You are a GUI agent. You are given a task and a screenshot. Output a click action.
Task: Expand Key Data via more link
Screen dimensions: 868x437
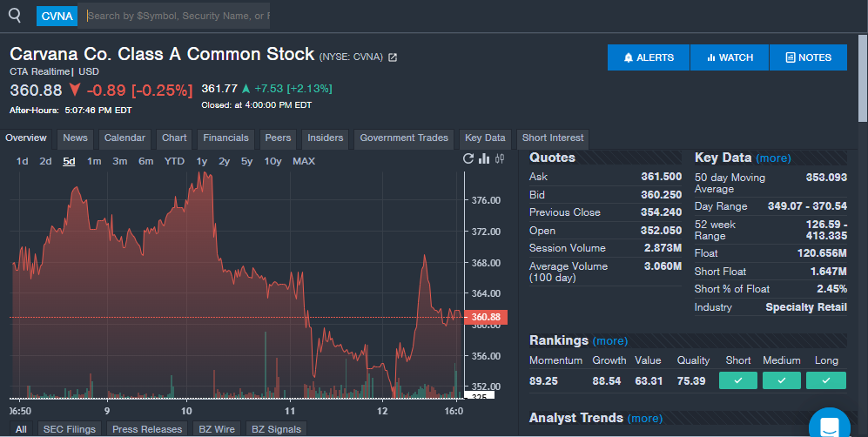tap(773, 158)
